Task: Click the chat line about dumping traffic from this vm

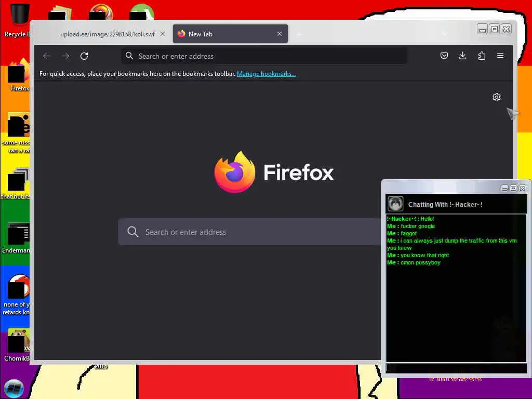Action: point(452,244)
